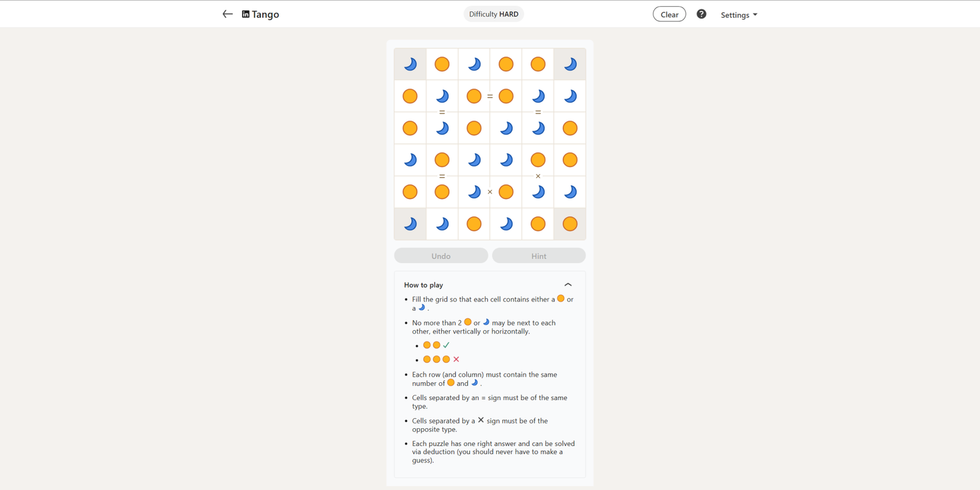
Task: Toggle the sun right of the horizontal equals sign
Action: coord(506,96)
